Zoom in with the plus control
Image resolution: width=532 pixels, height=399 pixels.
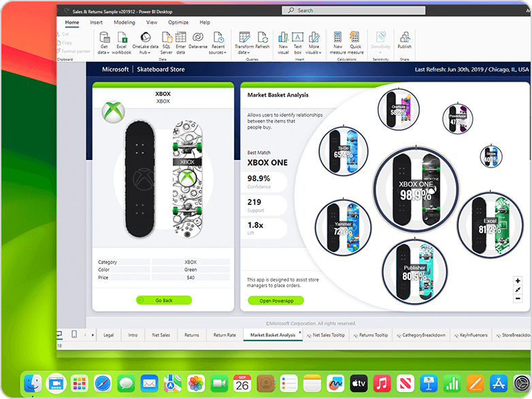518,281
